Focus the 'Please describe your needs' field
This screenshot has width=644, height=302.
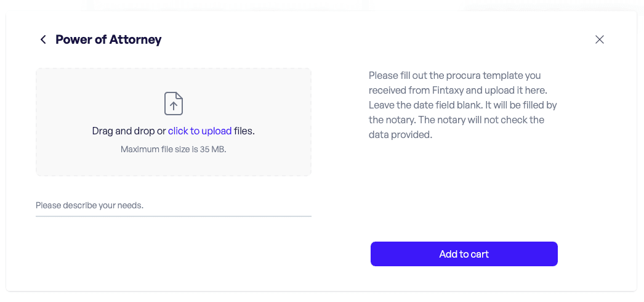(173, 205)
